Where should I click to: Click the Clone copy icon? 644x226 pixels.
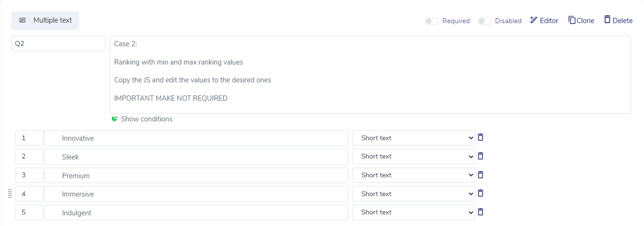(x=572, y=20)
